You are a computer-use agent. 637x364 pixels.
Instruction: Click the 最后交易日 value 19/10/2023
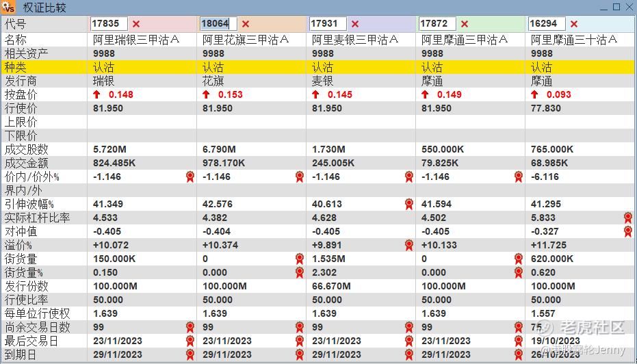(556, 341)
